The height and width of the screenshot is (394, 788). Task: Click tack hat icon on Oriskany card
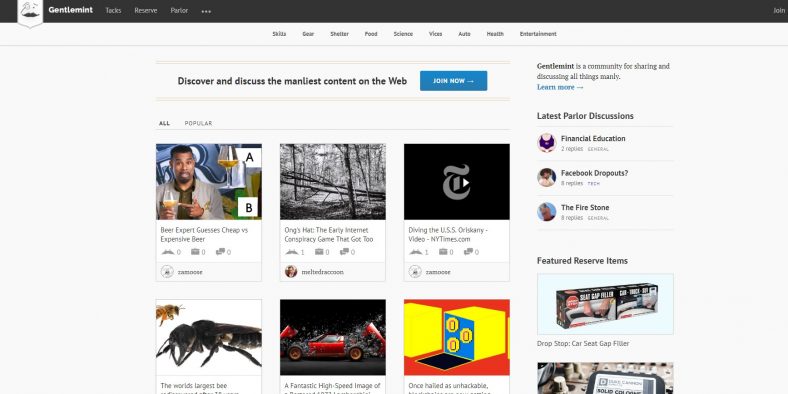tap(416, 252)
